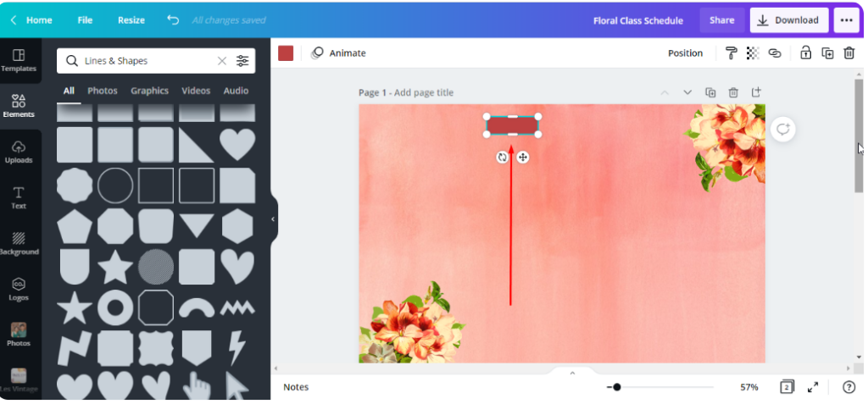
Task: Click the add comment bubble icon
Action: pyautogui.click(x=782, y=129)
